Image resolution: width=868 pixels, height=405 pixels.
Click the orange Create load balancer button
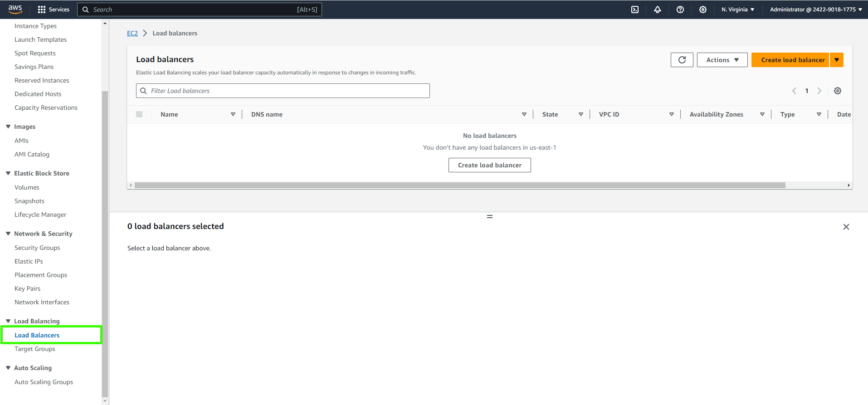coord(790,60)
